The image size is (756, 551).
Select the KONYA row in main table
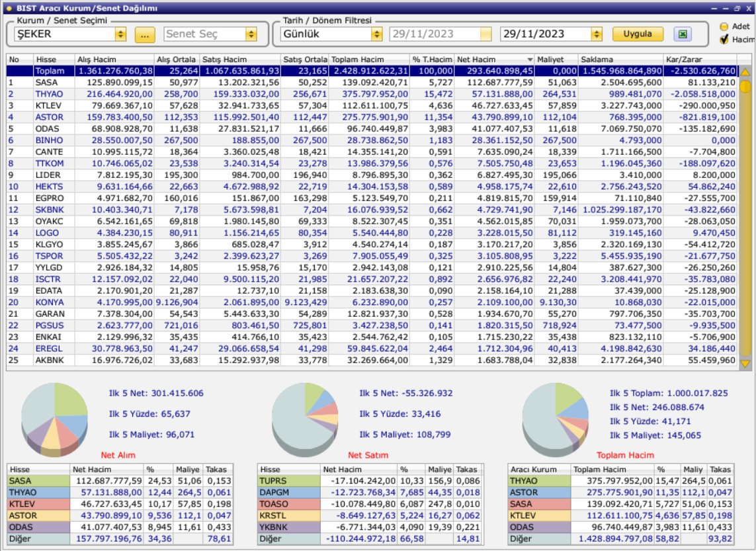[x=372, y=302]
